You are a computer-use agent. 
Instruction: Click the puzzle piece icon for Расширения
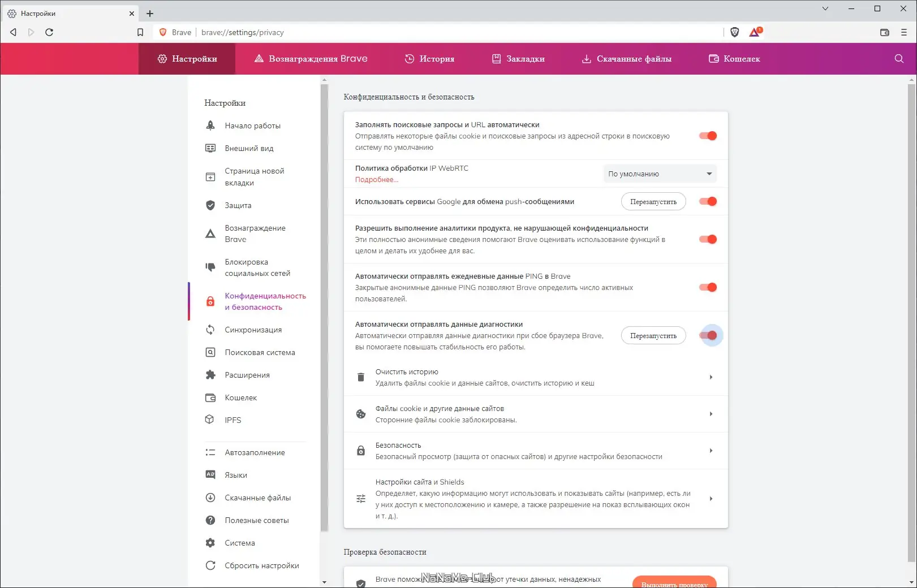click(210, 375)
